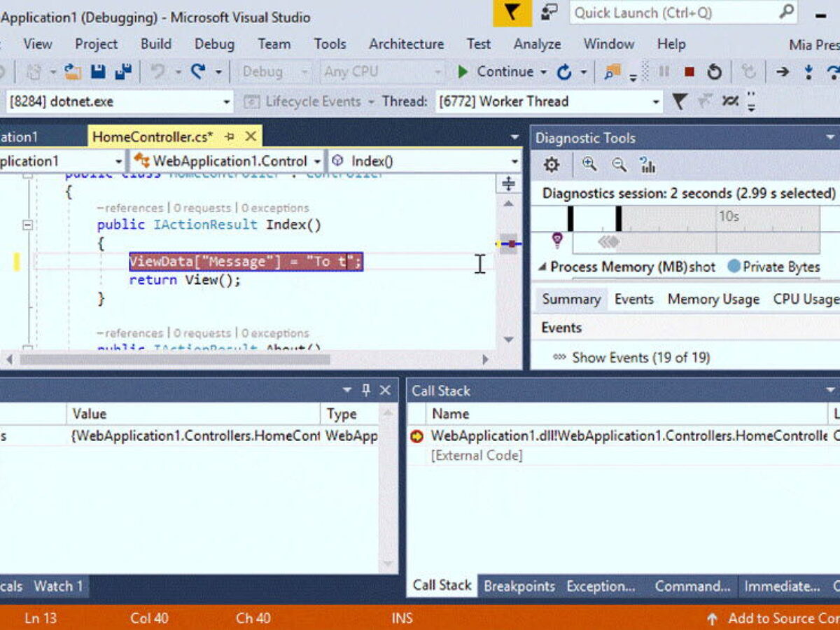
Task: Close the Locals panel
Action: (385, 390)
